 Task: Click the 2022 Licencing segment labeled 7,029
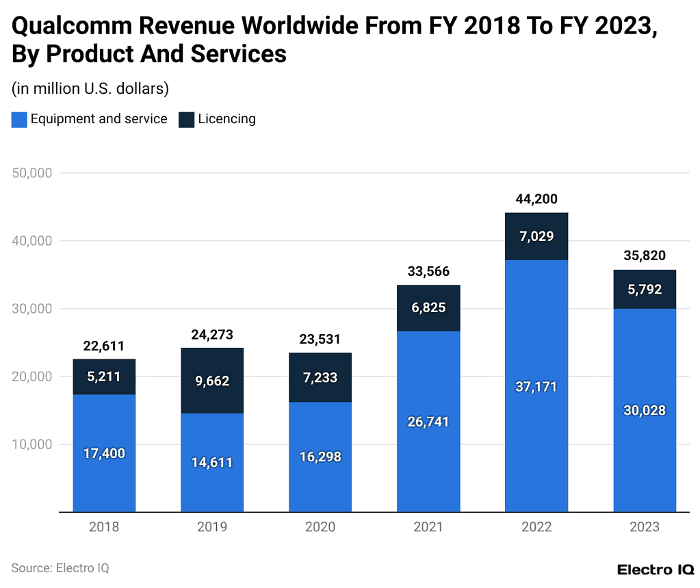pos(536,236)
